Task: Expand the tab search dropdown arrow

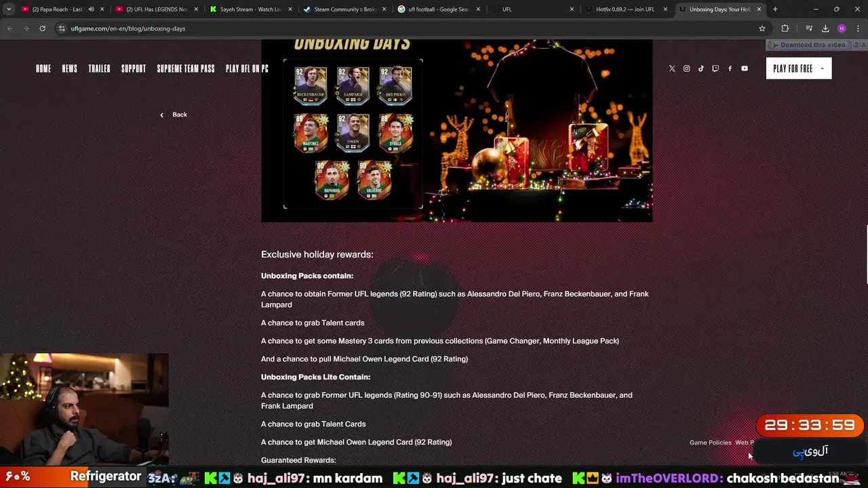Action: [9, 9]
